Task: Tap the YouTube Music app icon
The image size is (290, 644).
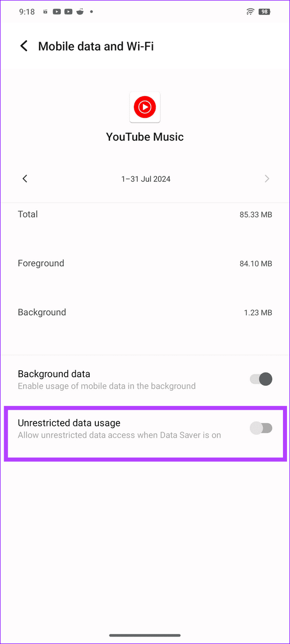Action: coord(145,106)
